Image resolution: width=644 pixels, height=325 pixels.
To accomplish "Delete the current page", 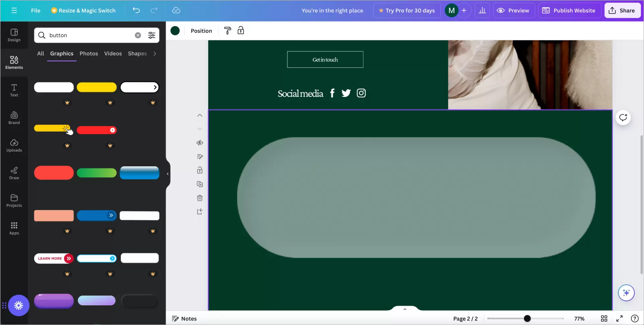I will point(200,198).
